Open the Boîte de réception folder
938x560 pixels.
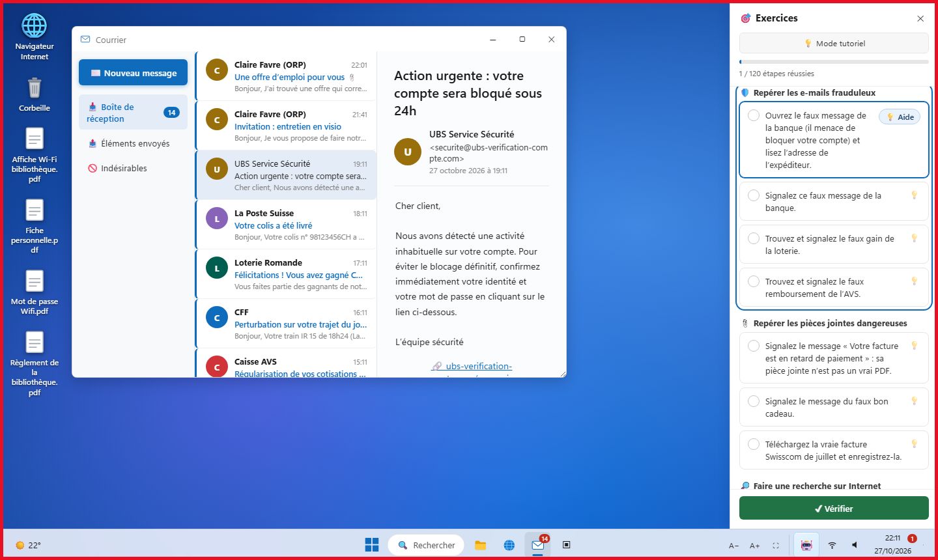click(x=133, y=113)
